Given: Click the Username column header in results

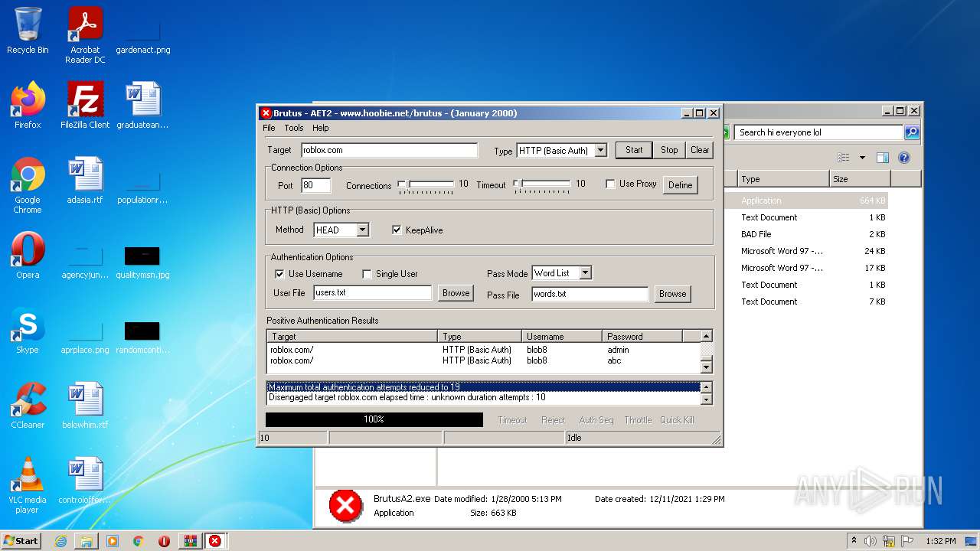Looking at the screenshot, I should [x=562, y=336].
